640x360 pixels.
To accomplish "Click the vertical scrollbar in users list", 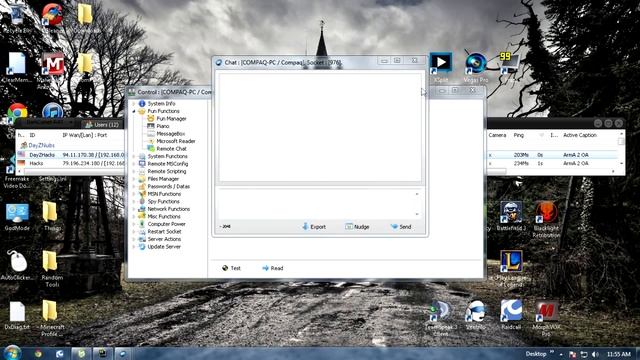I will [621, 149].
